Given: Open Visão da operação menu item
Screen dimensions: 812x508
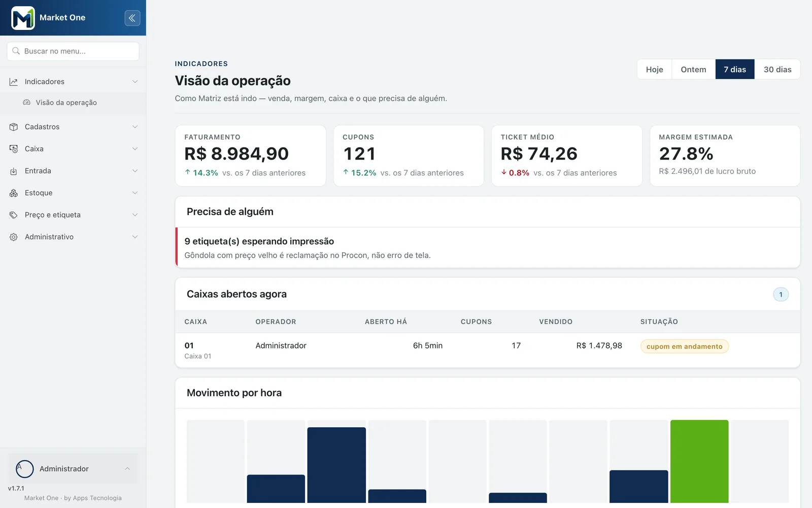Looking at the screenshot, I should tap(73, 103).
